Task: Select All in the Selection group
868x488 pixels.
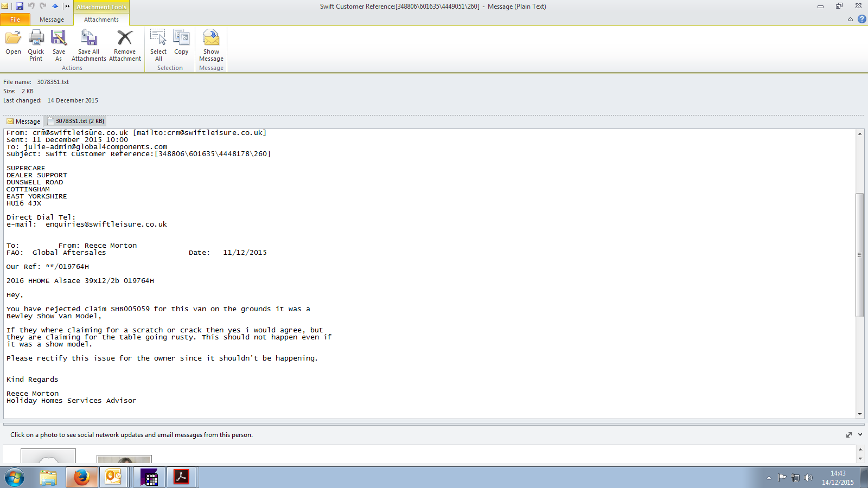Action: pos(158,46)
